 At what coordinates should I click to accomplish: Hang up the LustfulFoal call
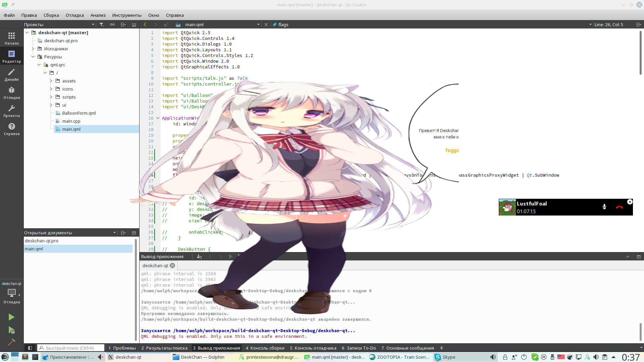620,207
